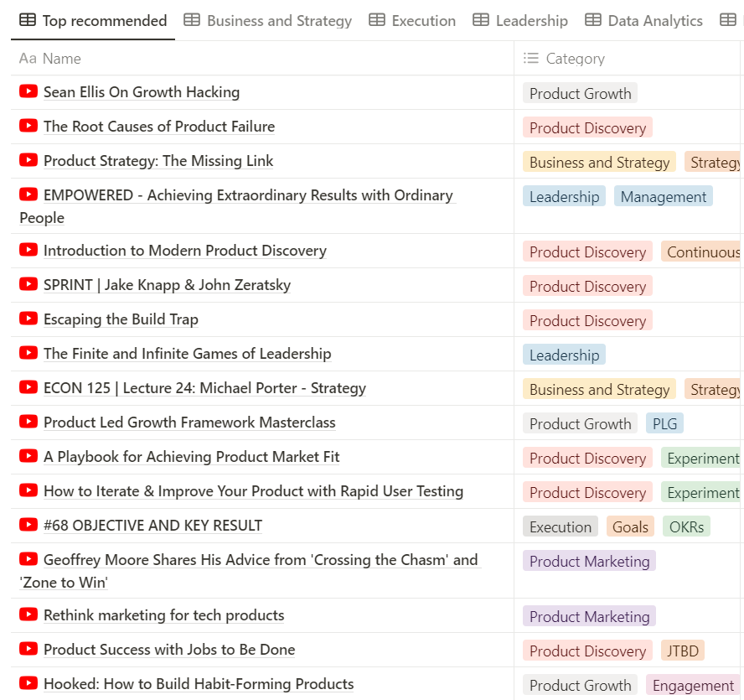Switch to the Business and Strategy tab
The image size is (744, 700).
pyautogui.click(x=268, y=20)
